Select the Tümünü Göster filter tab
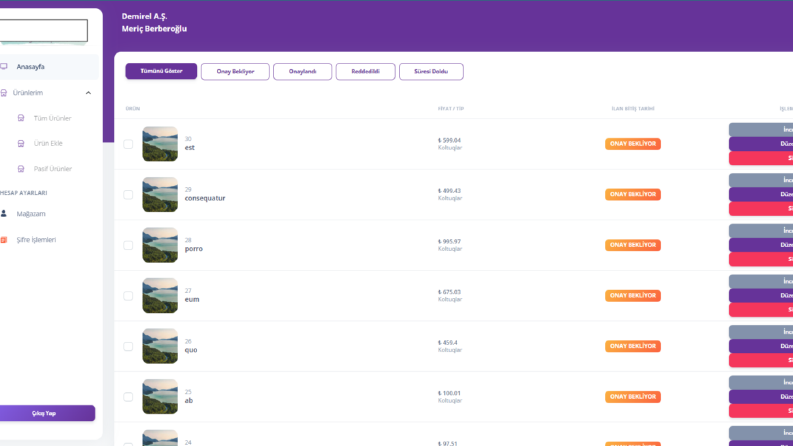The height and width of the screenshot is (446, 793). [x=161, y=71]
